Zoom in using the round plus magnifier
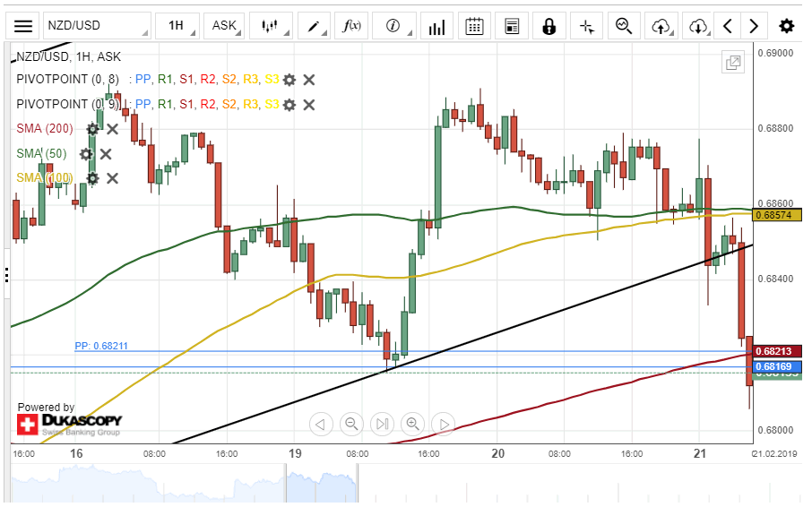This screenshot has width=812, height=507. click(413, 425)
